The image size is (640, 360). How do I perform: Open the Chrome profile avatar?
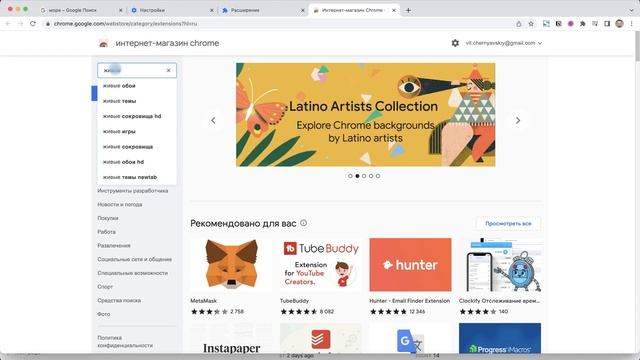point(619,24)
